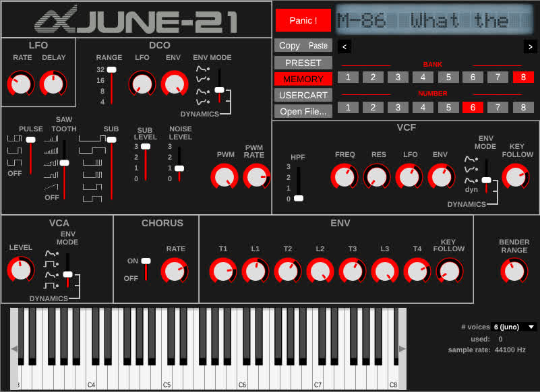Click the SUB waveform slider handle

112,139
